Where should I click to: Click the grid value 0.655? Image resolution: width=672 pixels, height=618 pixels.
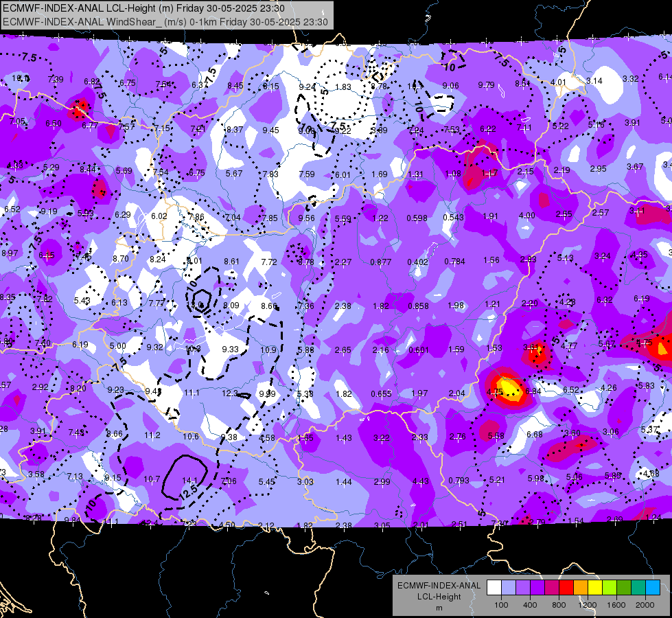click(382, 394)
